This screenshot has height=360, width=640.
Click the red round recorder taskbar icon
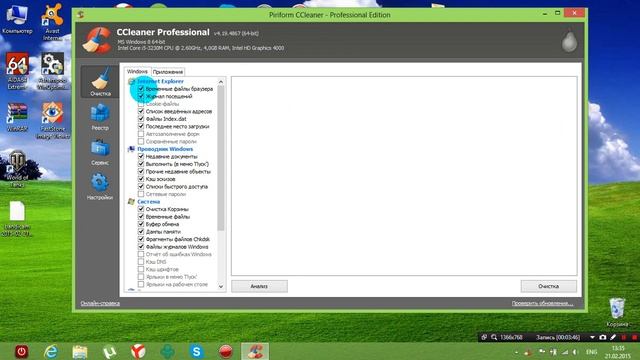coord(226,351)
